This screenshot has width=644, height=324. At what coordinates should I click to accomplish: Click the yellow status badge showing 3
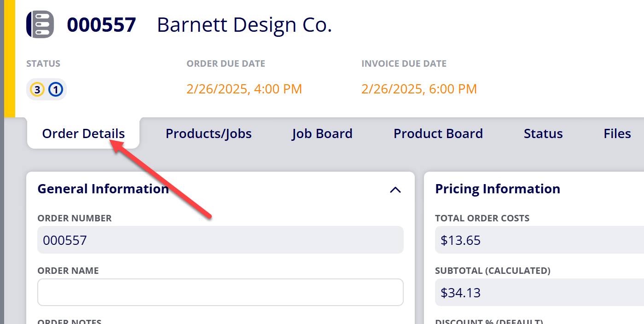[37, 89]
